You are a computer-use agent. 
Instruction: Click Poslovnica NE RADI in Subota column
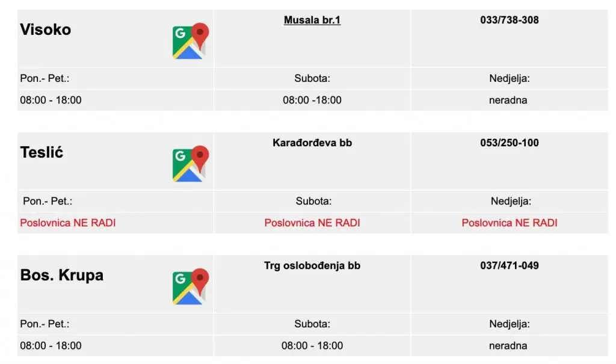312,223
